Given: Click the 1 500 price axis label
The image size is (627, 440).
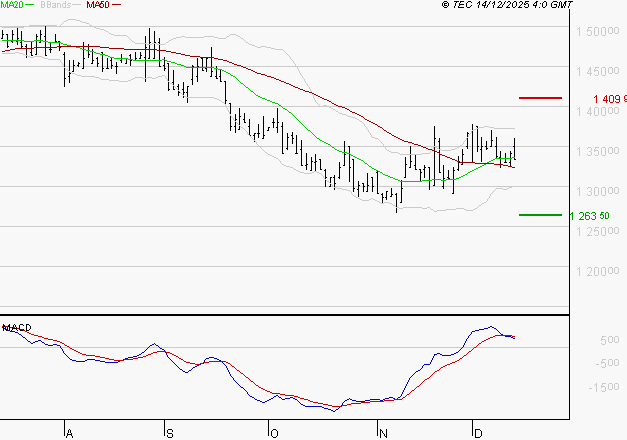Looking at the screenshot, I should [x=598, y=31].
